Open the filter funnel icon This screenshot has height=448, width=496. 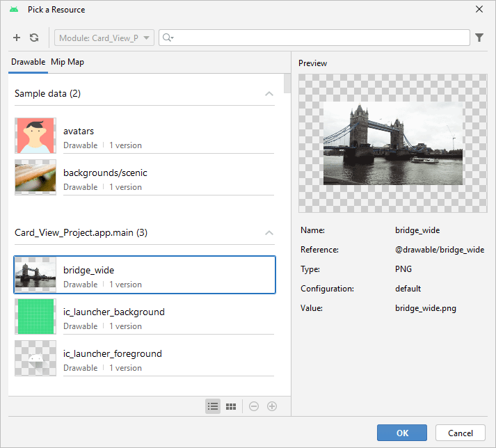(x=479, y=38)
